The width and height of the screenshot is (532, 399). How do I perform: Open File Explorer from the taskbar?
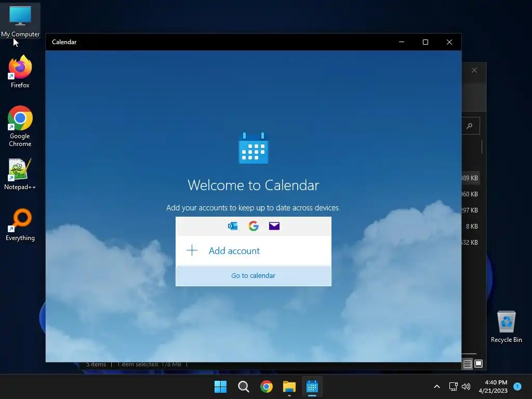click(x=289, y=387)
